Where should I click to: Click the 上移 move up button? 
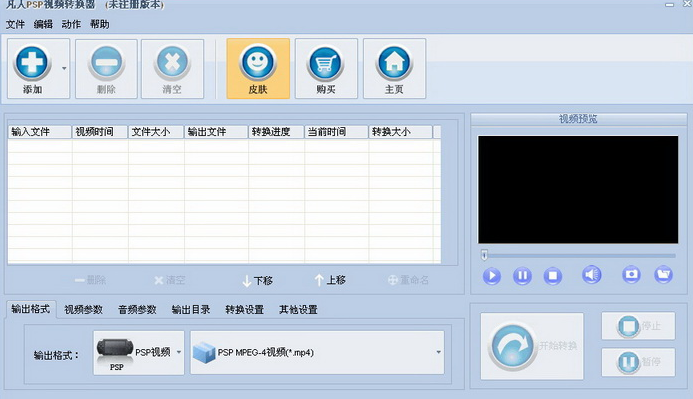[x=330, y=280]
